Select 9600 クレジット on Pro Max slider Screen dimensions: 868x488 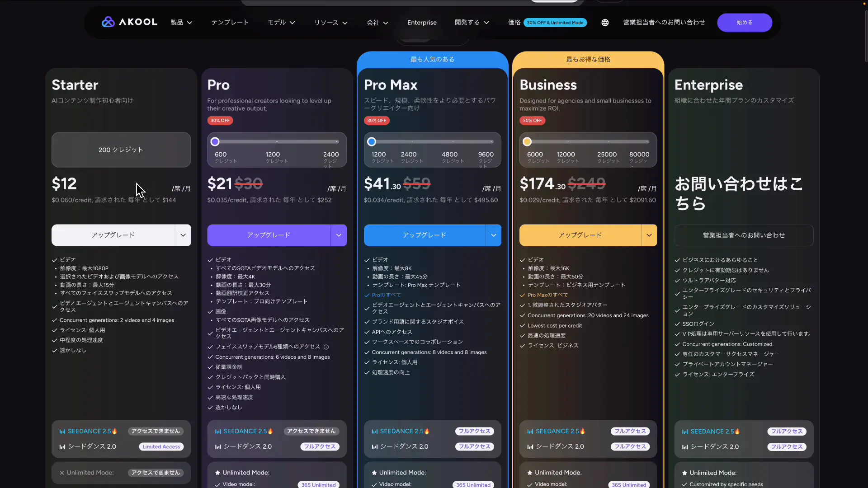pyautogui.click(x=486, y=159)
